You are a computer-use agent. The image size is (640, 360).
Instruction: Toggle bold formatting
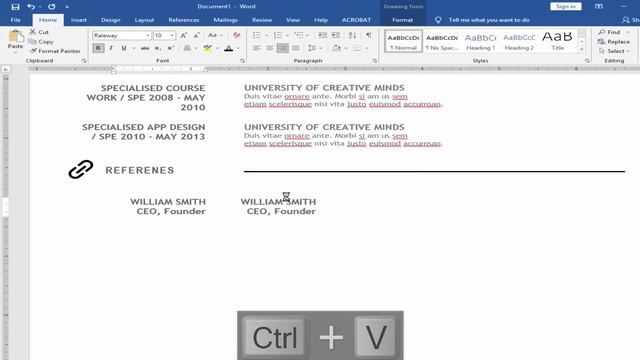pyautogui.click(x=98, y=48)
